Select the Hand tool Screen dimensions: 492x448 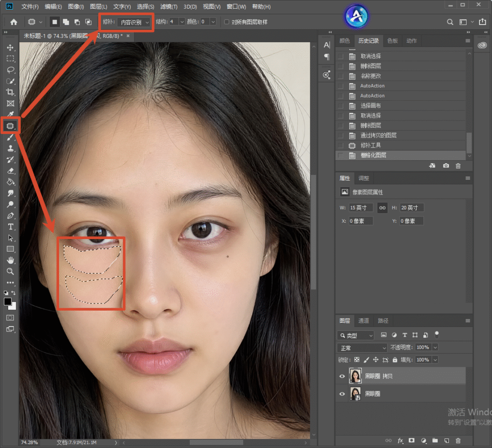click(x=11, y=260)
